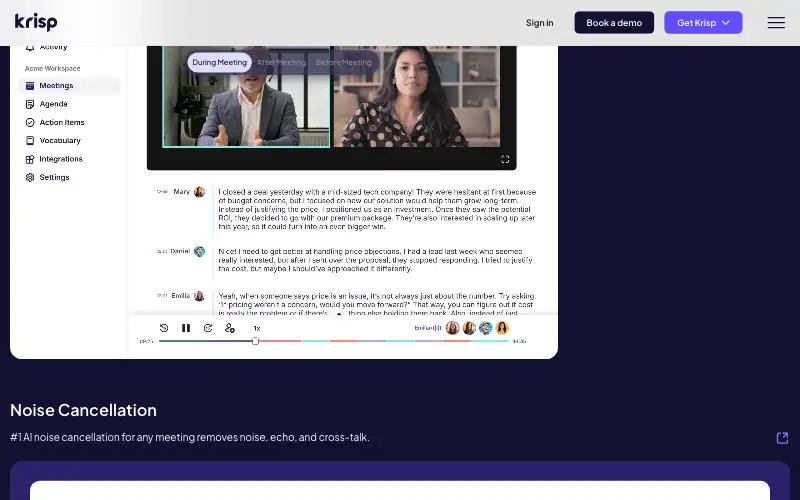Click the active speaker label beside the avatars
800x500 pixels.
tap(428, 328)
